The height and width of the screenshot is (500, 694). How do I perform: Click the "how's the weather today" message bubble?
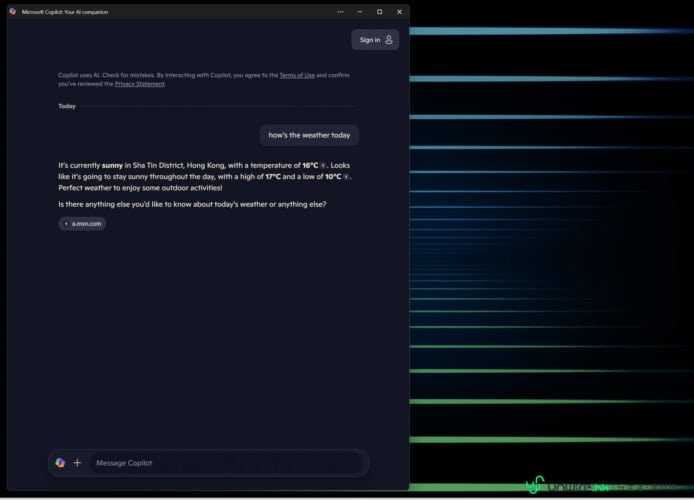pyautogui.click(x=309, y=135)
